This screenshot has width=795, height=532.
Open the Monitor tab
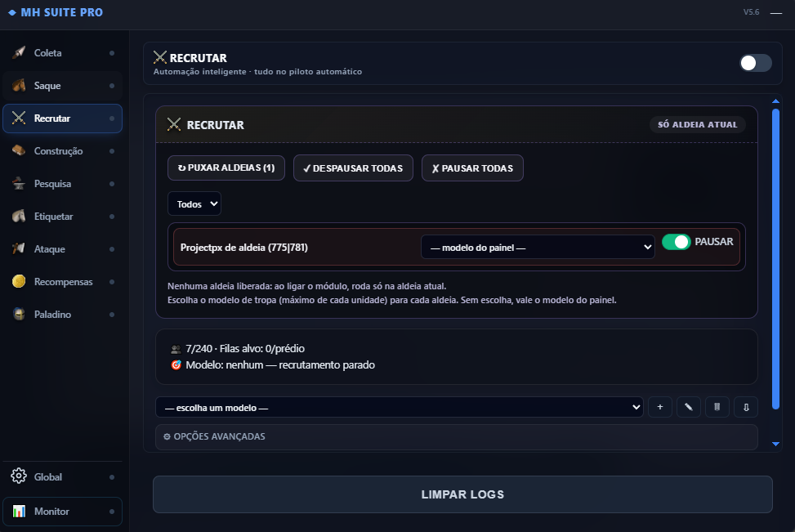point(62,512)
